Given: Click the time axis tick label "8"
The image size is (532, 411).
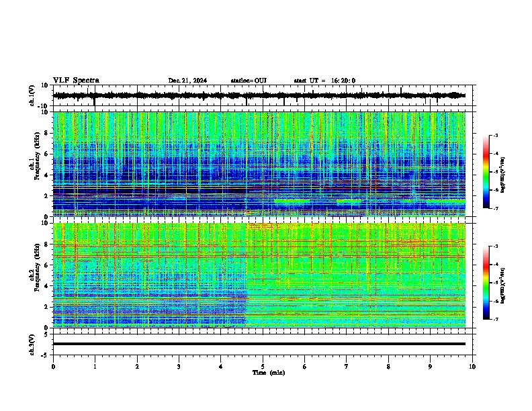Looking at the screenshot, I should pos(388,367).
